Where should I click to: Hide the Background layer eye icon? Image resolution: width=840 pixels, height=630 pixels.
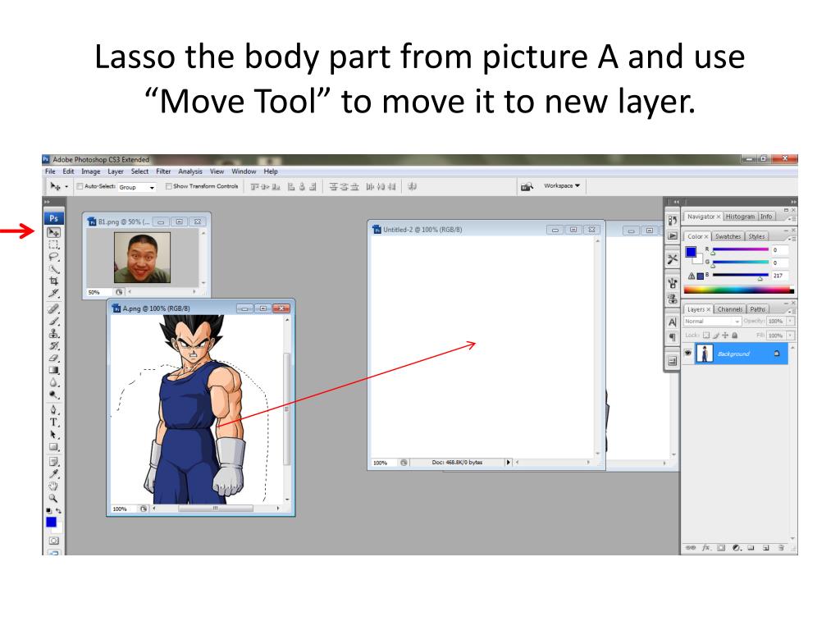[x=688, y=354]
